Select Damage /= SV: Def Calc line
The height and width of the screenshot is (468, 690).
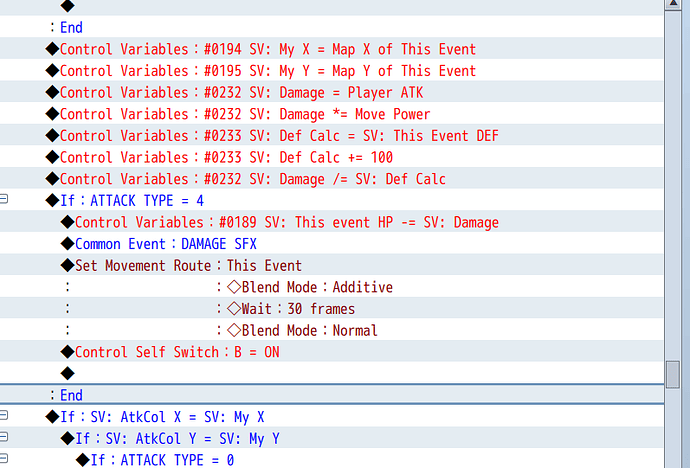(331, 179)
